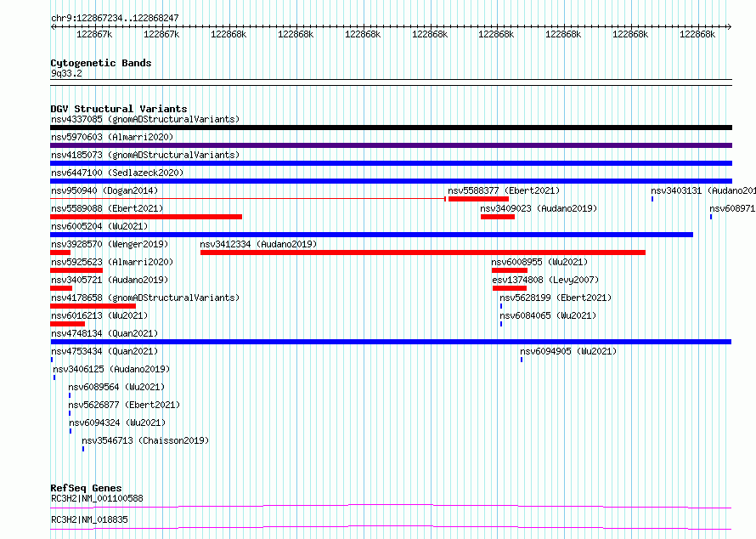This screenshot has height=539, width=756.
Task: Select the long red nsv3412334 bar
Action: coord(423,252)
